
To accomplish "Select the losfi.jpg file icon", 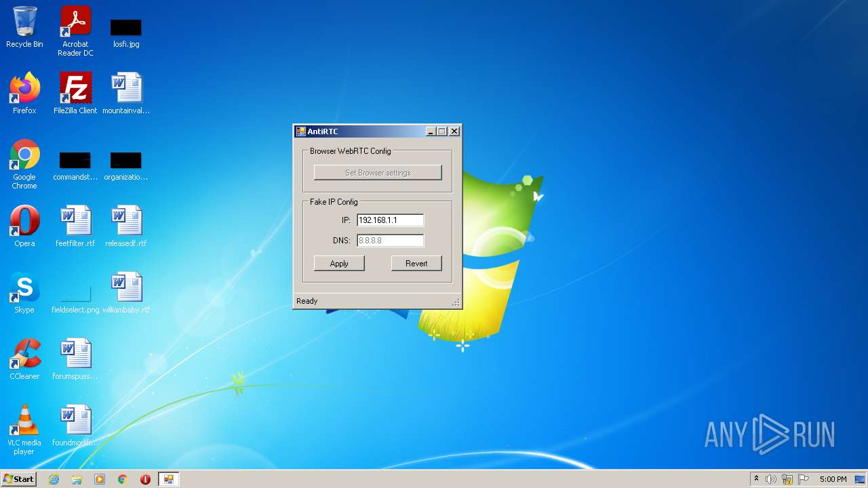I will click(x=126, y=33).
